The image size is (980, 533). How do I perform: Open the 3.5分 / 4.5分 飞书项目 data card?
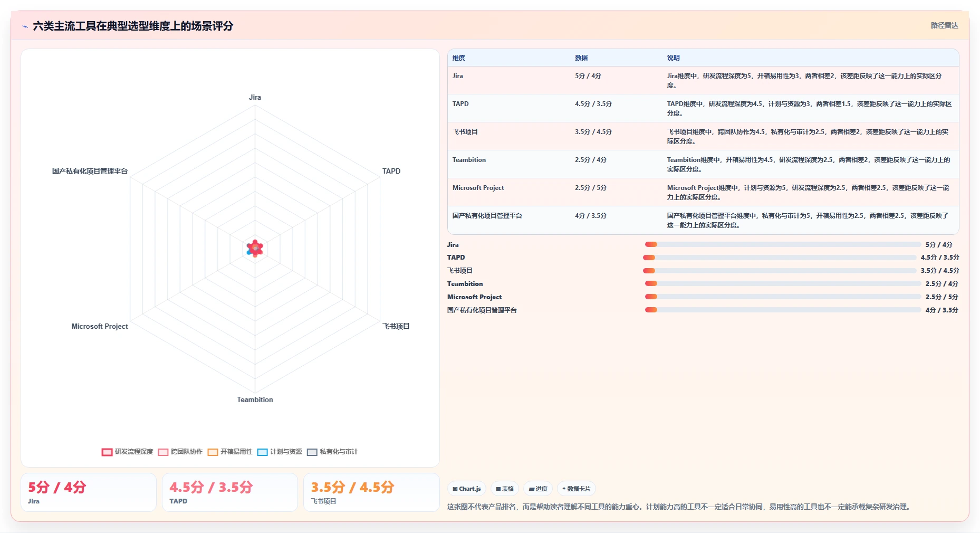tap(371, 492)
